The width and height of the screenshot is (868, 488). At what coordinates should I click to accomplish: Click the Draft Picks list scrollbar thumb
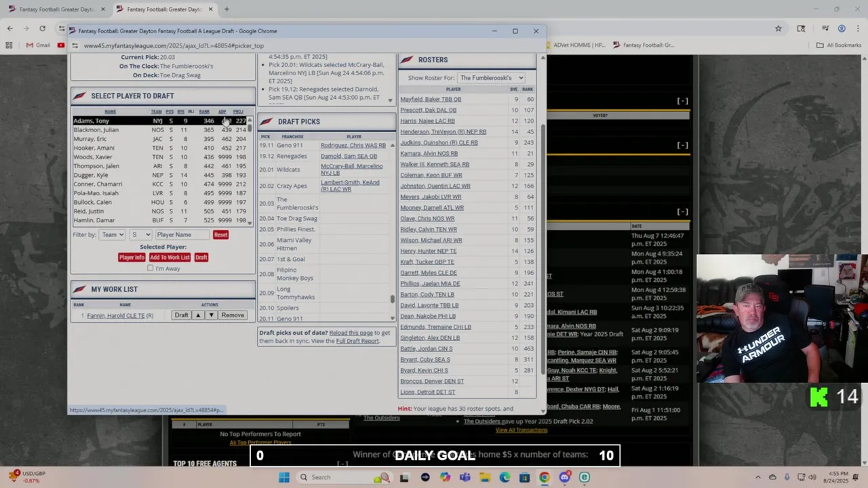click(392, 298)
